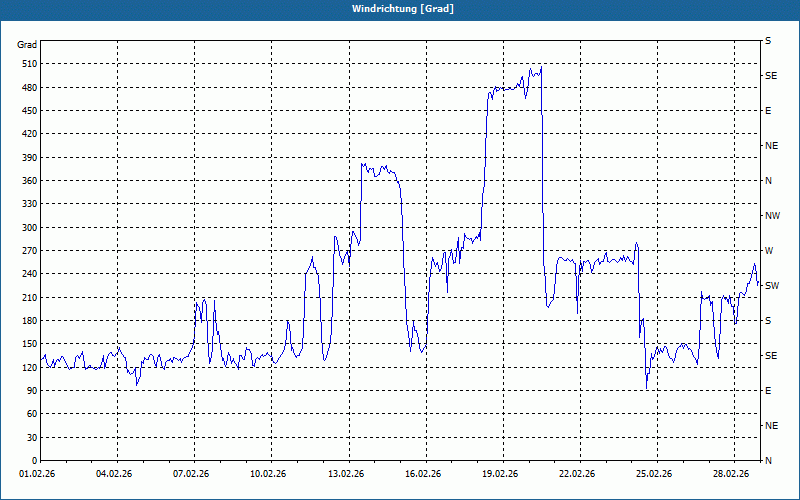Select the y-axis value 390

[x=30, y=158]
